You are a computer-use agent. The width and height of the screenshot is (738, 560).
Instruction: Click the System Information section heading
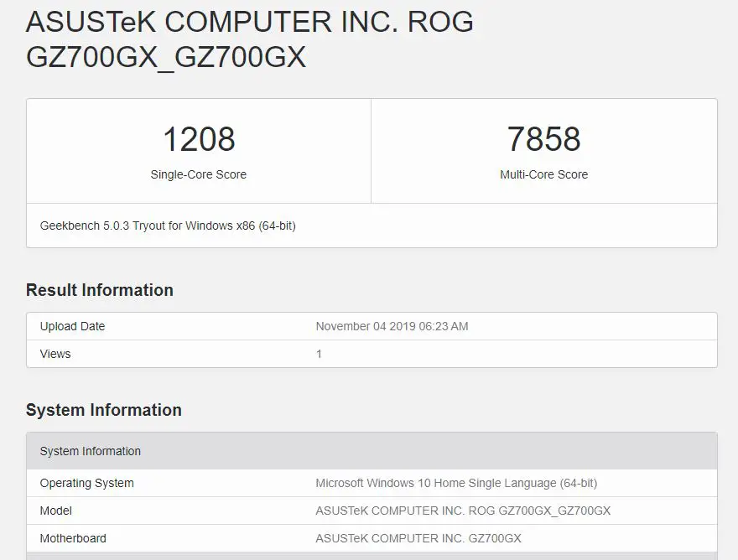[x=103, y=410]
